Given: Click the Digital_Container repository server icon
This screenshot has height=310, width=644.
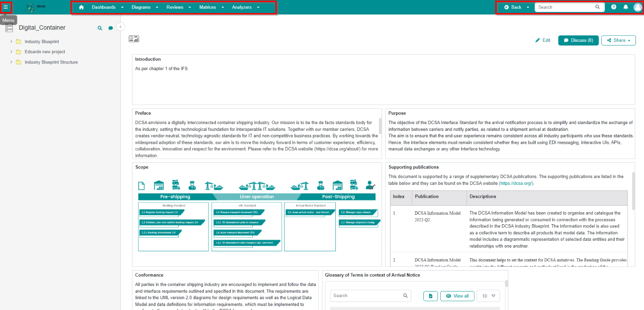Looking at the screenshot, I should (9, 28).
